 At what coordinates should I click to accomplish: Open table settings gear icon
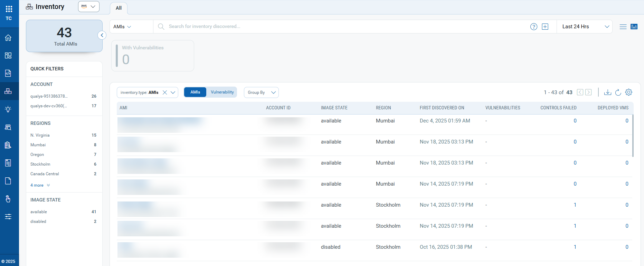click(629, 92)
